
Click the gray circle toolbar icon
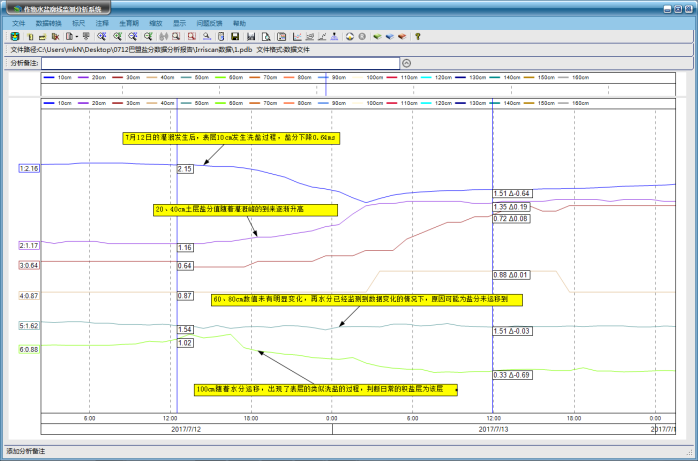point(362,37)
